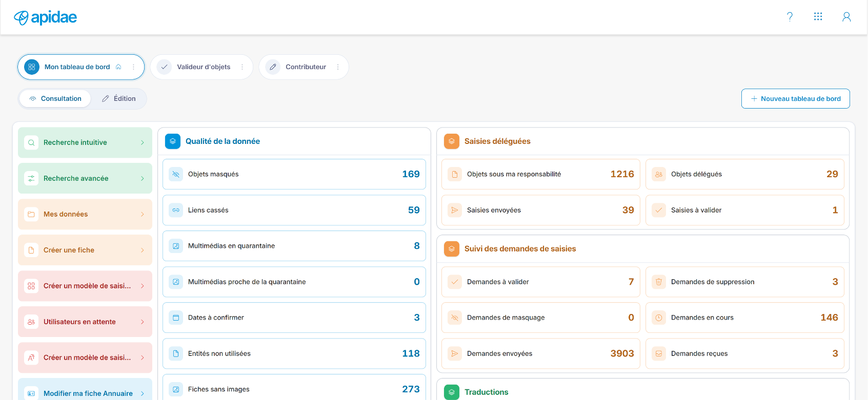Open options menu for Mon tableau de bord
The image size is (868, 400).
(133, 67)
